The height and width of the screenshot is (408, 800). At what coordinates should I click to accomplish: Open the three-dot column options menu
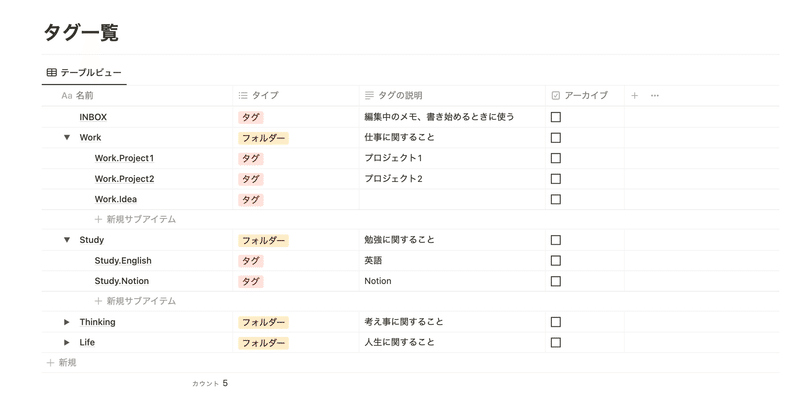(x=655, y=95)
